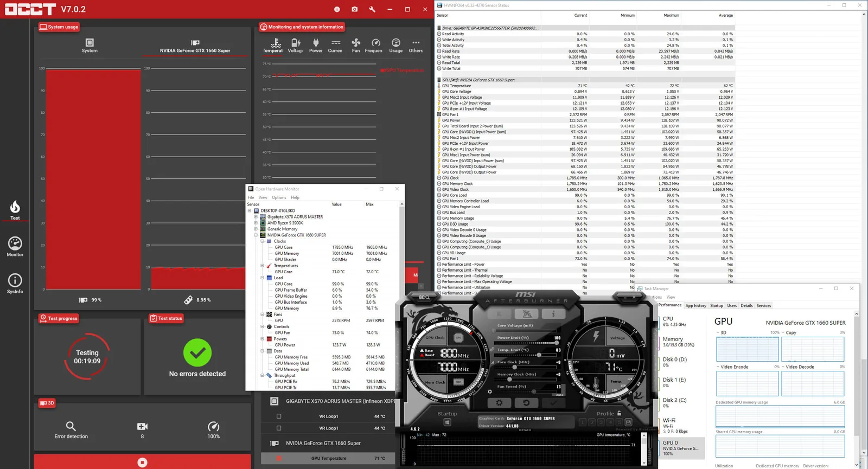Open the Test section in OCCT sidebar
The image size is (868, 469).
(15, 210)
